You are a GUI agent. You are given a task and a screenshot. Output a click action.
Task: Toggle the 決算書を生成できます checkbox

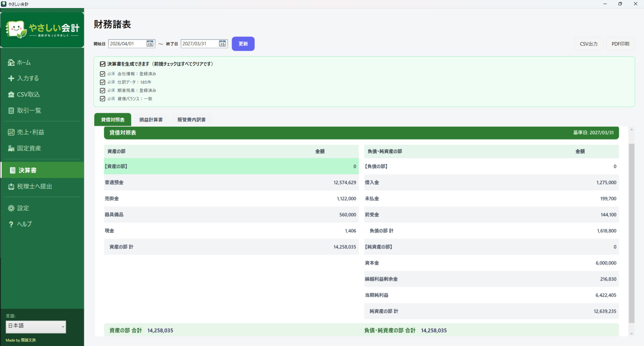[103, 64]
